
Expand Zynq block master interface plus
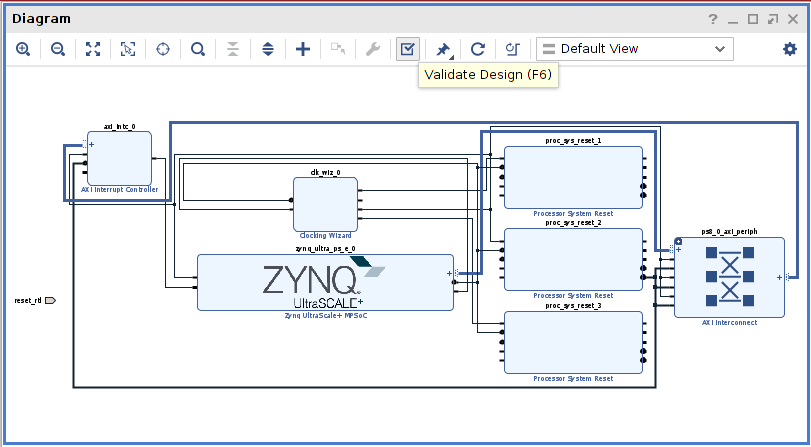coord(449,274)
